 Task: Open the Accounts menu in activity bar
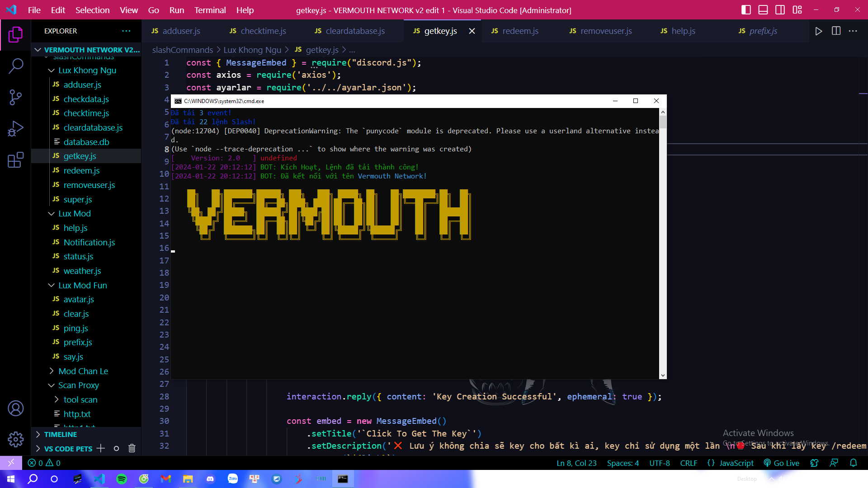pyautogui.click(x=16, y=408)
